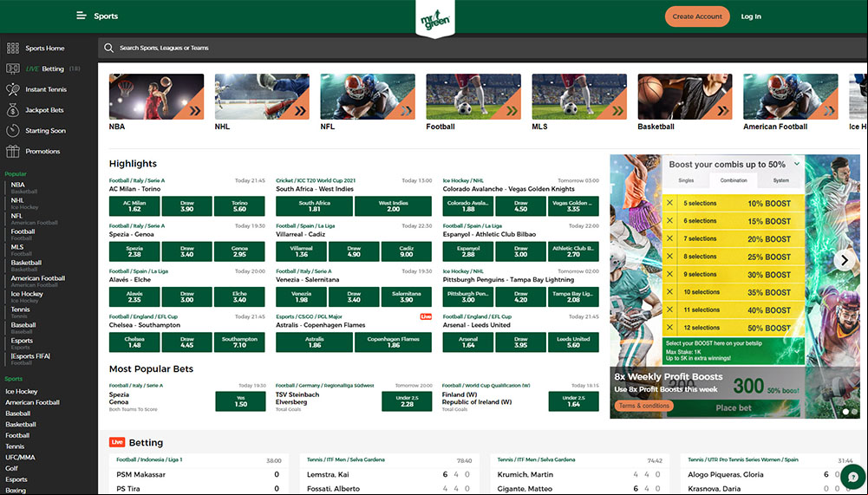This screenshot has height=495, width=868.
Task: Bet on AC Milan at 1.62
Action: [x=134, y=206]
